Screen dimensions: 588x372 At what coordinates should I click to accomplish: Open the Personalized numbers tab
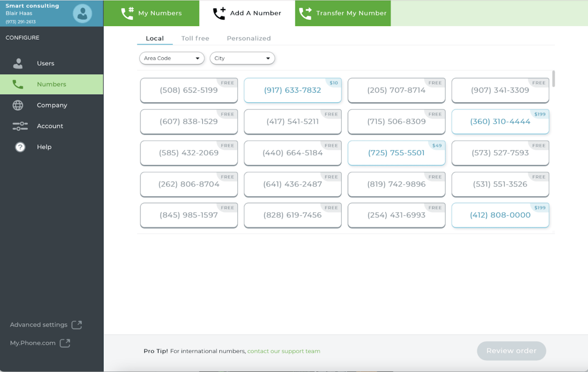249,38
